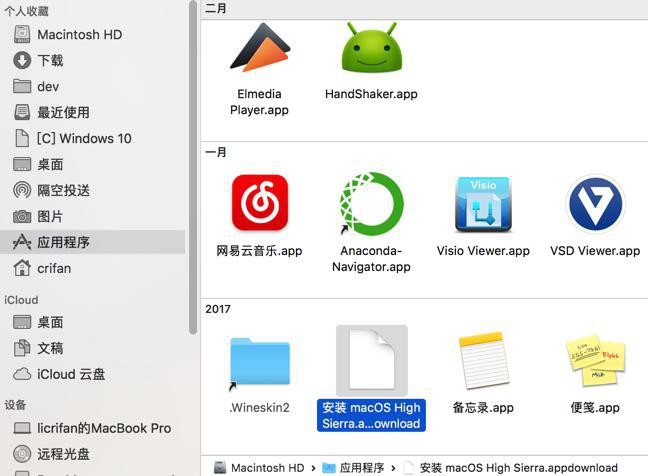648x476 pixels.
Task: Click the 文稿 documents icon under iCloud
Action: [x=22, y=348]
